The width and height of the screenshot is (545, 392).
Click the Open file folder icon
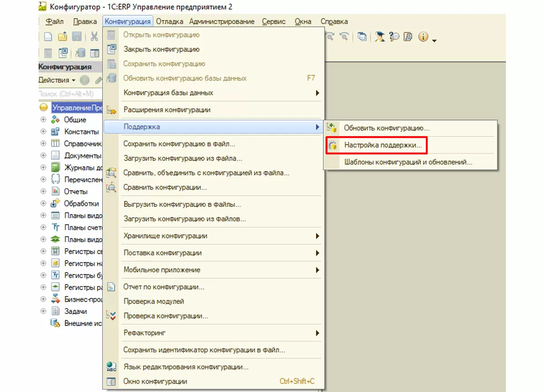pyautogui.click(x=62, y=37)
